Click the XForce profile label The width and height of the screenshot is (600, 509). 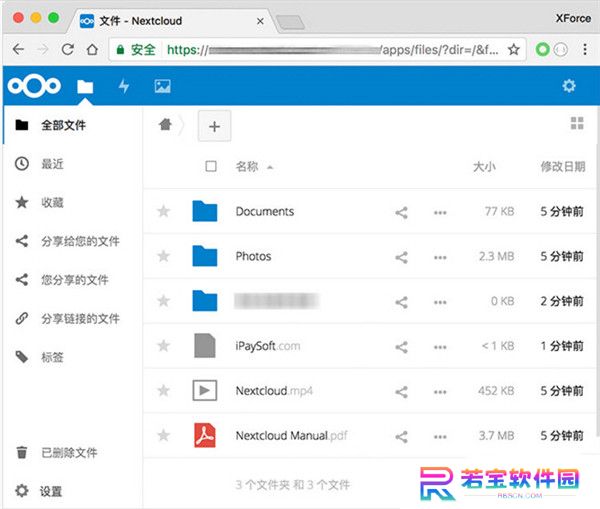[x=573, y=18]
